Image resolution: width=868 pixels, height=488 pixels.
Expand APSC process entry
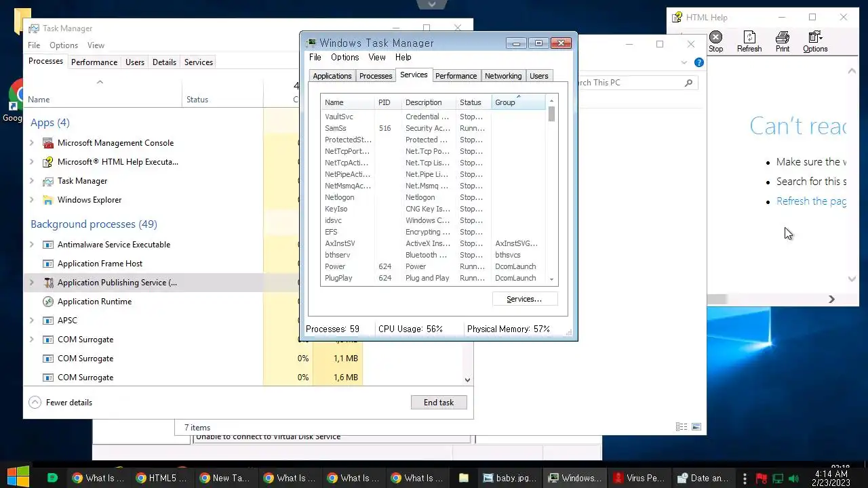(x=32, y=321)
